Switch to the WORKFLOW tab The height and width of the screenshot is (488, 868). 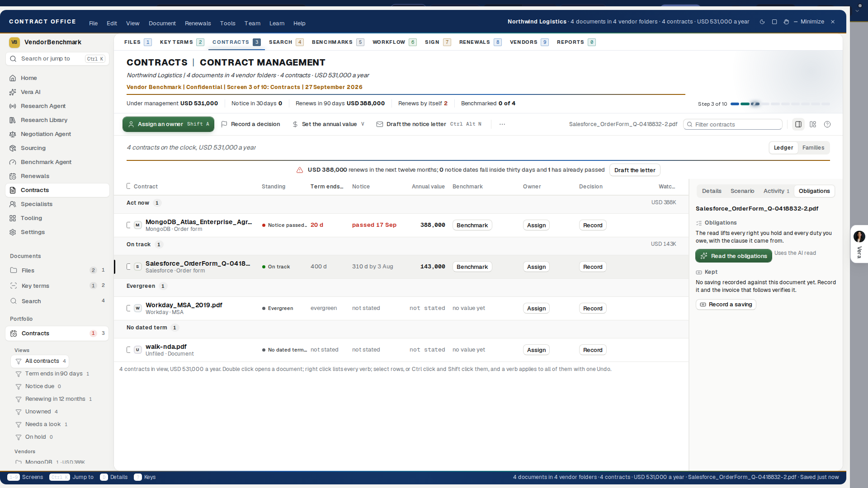tap(394, 42)
